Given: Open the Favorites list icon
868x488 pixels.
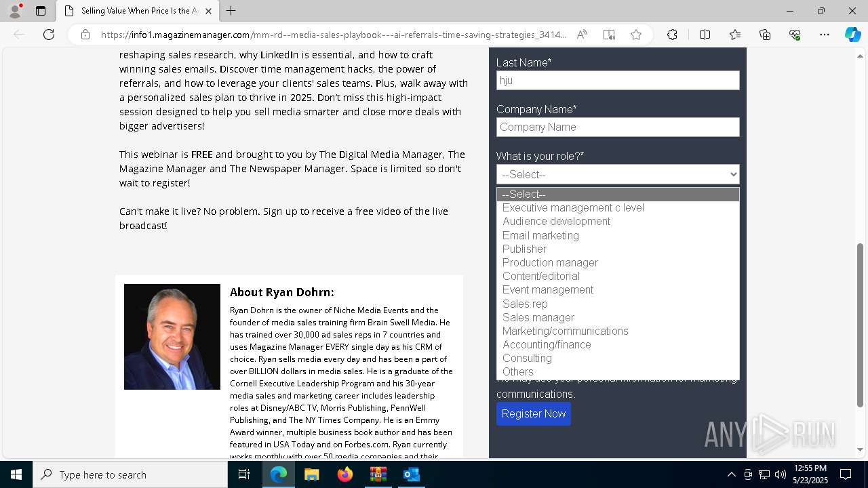Looking at the screenshot, I should point(735,35).
